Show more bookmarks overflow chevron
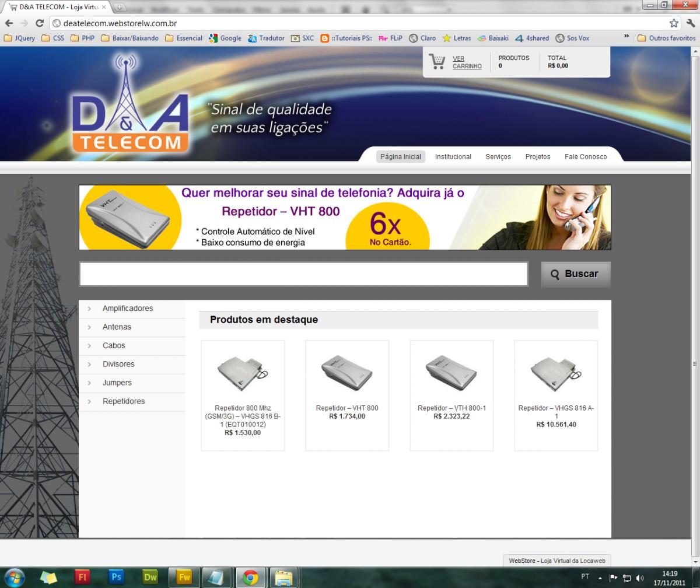 tap(626, 37)
